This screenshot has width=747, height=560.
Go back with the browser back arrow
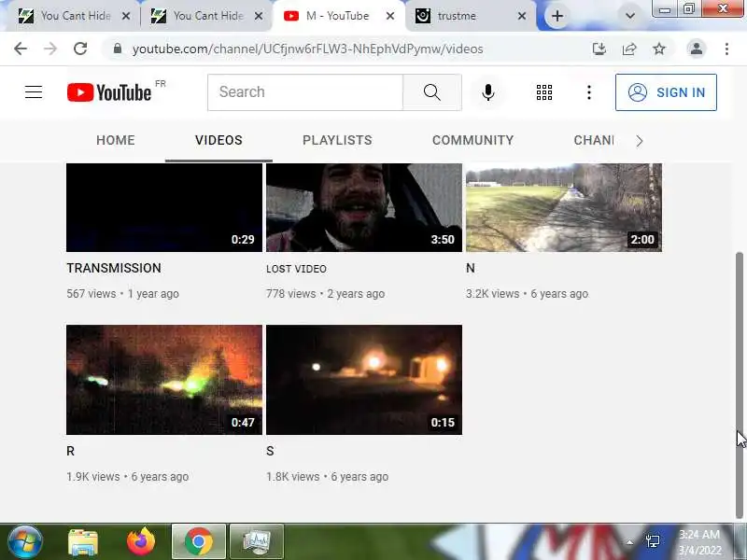pos(21,49)
